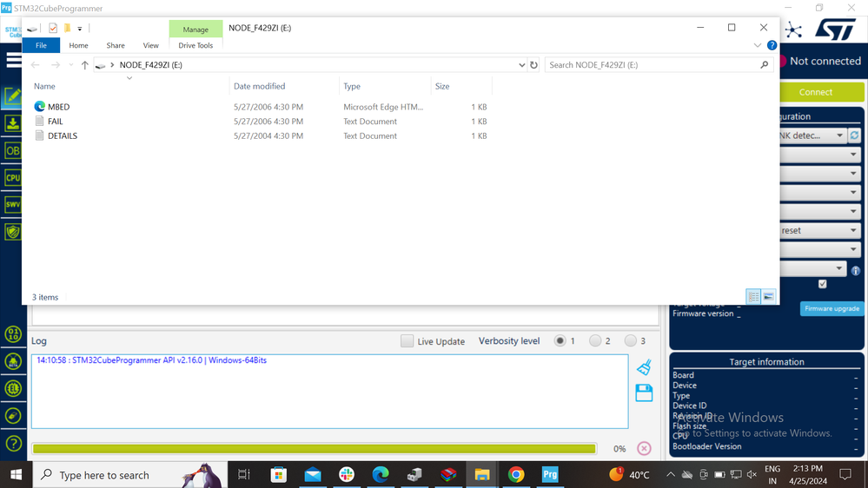The width and height of the screenshot is (868, 488).
Task: Toggle the checkbox below the info icon
Action: pos(823,284)
